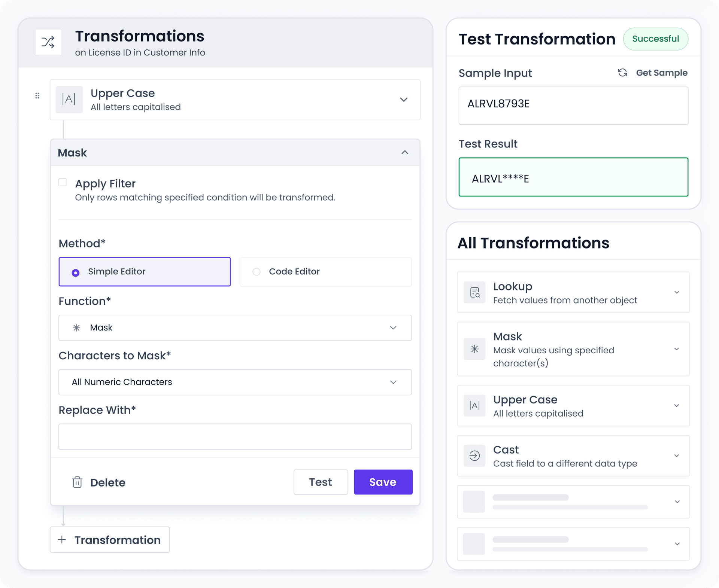Open the Characters to Mask dropdown
Image resolution: width=719 pixels, height=588 pixels.
393,382
